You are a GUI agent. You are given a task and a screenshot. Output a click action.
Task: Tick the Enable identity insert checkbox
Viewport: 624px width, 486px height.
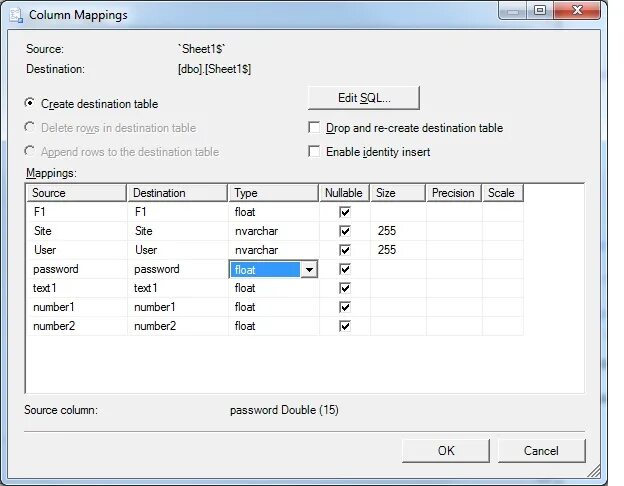click(314, 151)
